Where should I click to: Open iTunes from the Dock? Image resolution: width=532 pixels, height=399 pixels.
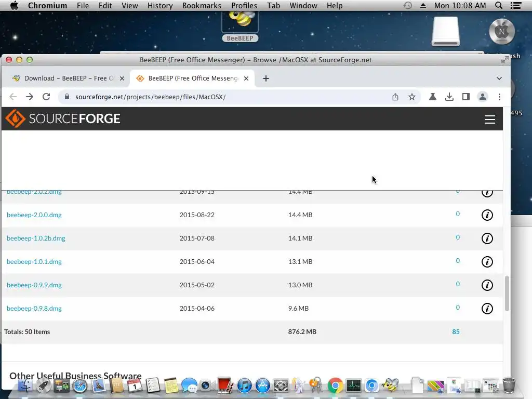click(x=244, y=385)
